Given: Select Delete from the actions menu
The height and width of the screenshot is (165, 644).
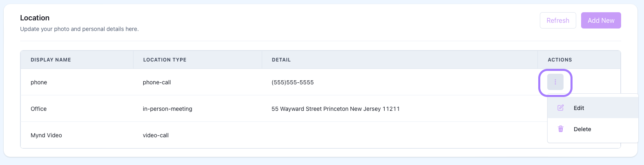Looking at the screenshot, I should (x=582, y=129).
